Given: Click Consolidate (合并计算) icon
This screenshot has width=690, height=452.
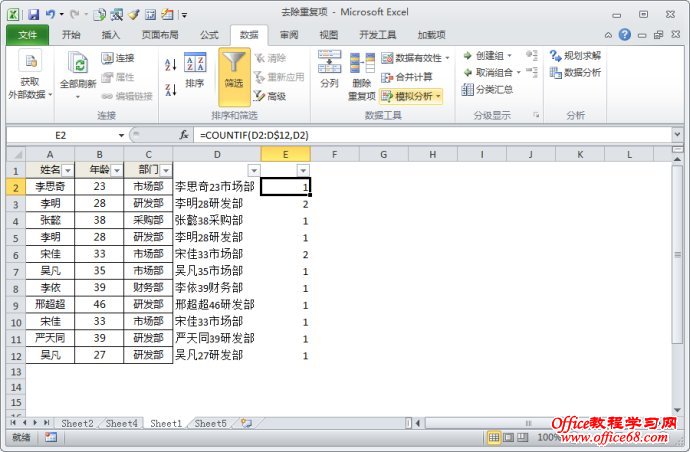Looking at the screenshot, I should [387, 77].
